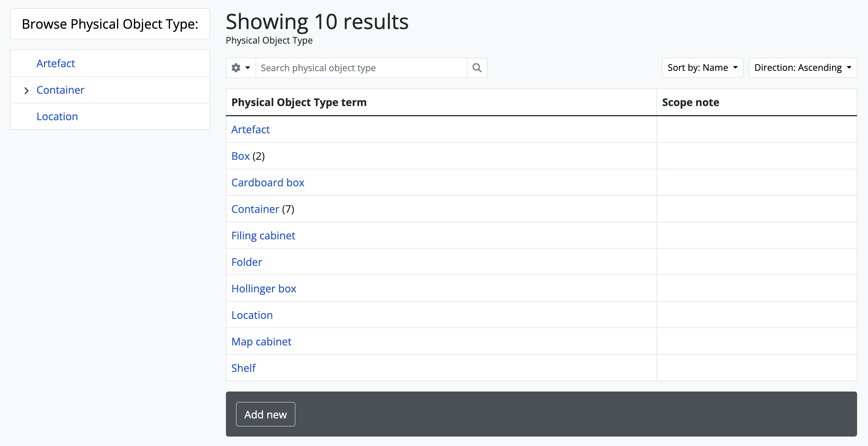Image resolution: width=868 pixels, height=446 pixels.
Task: Select Container in the sidebar tree
Action: (x=60, y=90)
